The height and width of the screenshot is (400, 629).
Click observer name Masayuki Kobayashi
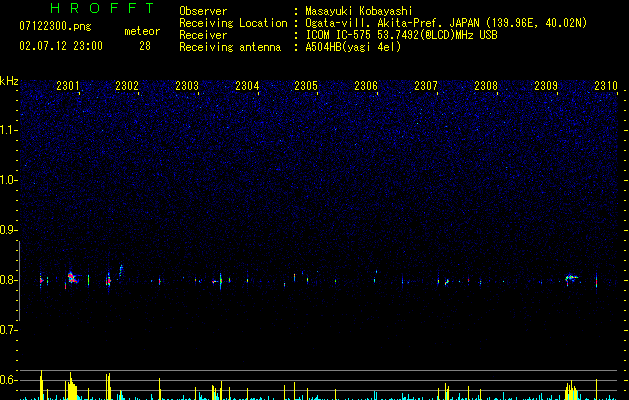pyautogui.click(x=359, y=11)
